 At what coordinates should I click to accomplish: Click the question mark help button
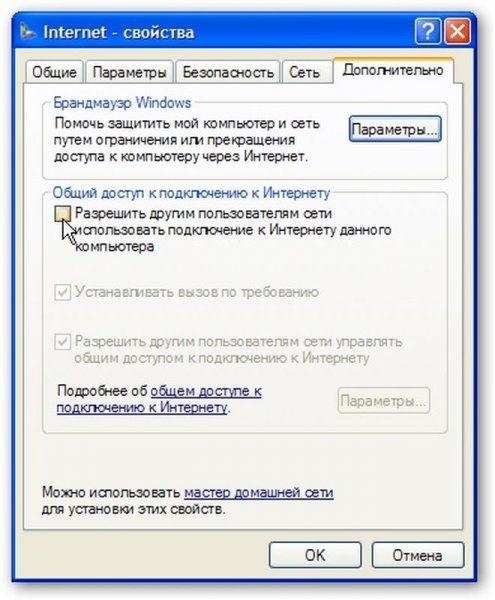tap(428, 32)
